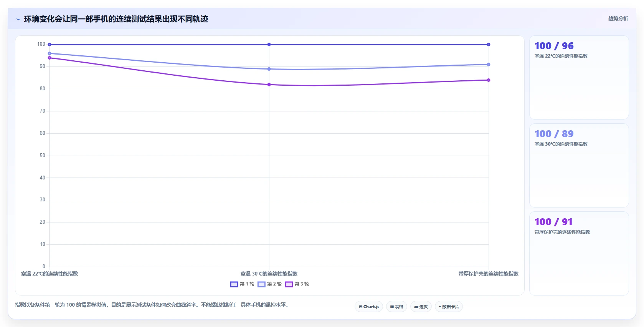Click the round 2 data point at 室温 30°C
Viewport: 644px width, 327px height.
269,69
